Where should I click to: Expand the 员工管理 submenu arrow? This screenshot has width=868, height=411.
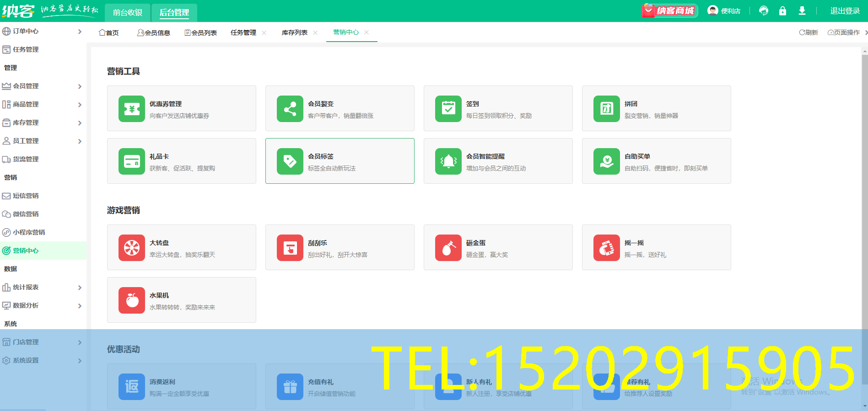[x=80, y=141]
